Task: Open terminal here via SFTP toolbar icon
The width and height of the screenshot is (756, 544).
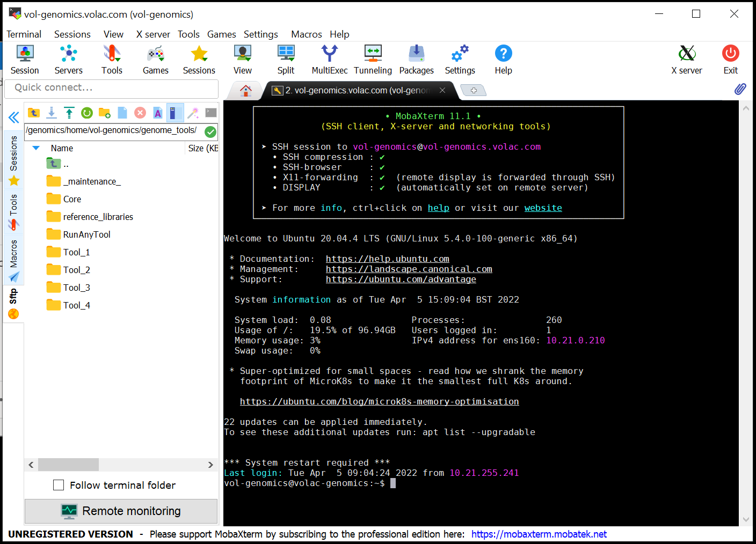Action: pyautogui.click(x=211, y=113)
